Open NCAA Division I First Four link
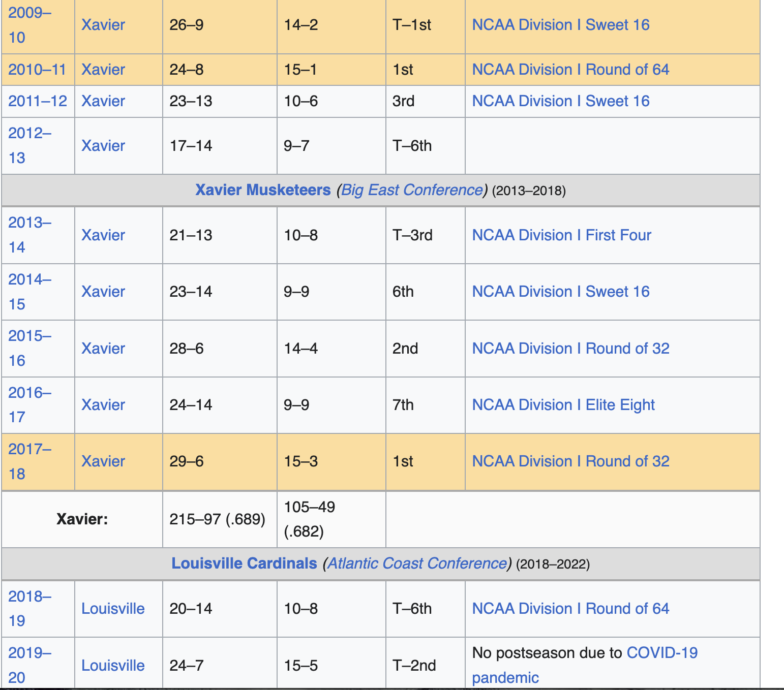This screenshot has width=784, height=690. 561,235
